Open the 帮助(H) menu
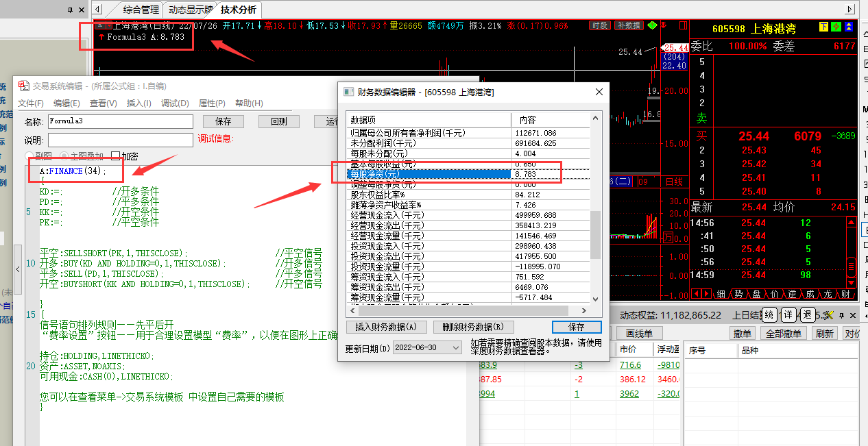Screen dimensions: 868x446 (249, 103)
